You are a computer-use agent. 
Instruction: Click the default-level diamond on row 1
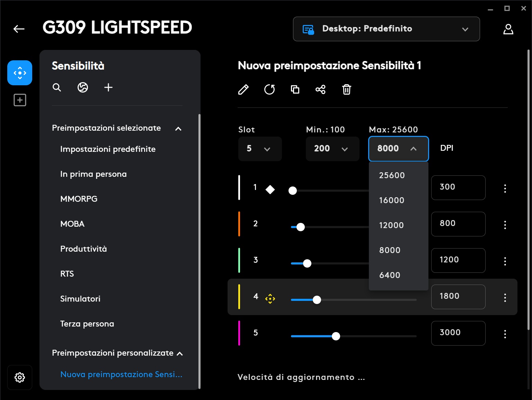(270, 189)
